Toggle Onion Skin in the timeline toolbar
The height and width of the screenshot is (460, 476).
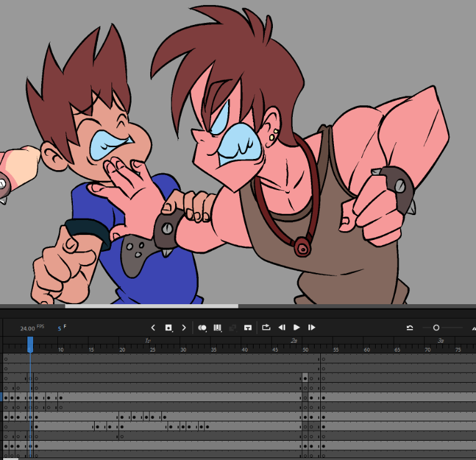click(202, 328)
